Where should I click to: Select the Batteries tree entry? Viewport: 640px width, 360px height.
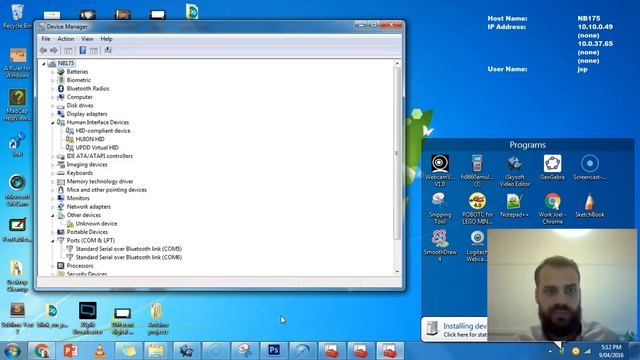click(x=77, y=72)
